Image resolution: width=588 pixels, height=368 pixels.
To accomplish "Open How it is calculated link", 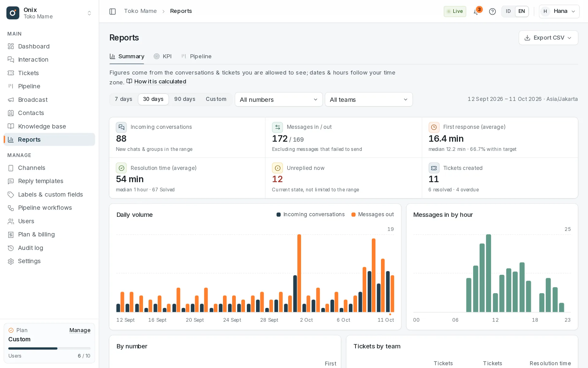I will pyautogui.click(x=156, y=82).
